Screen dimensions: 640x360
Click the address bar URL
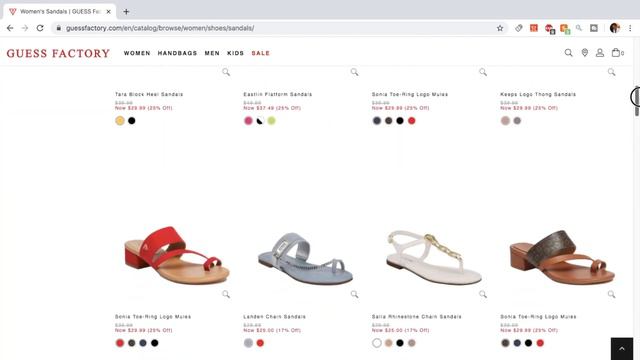pyautogui.click(x=160, y=28)
